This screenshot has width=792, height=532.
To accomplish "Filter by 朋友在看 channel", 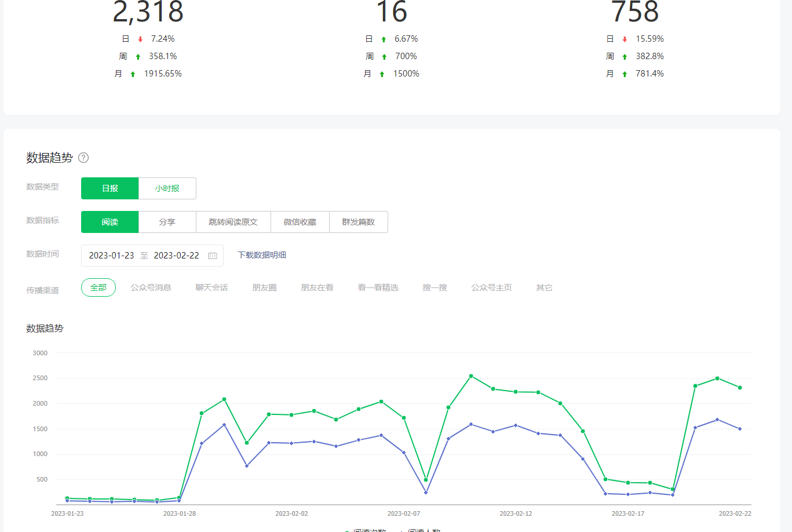I will (317, 287).
